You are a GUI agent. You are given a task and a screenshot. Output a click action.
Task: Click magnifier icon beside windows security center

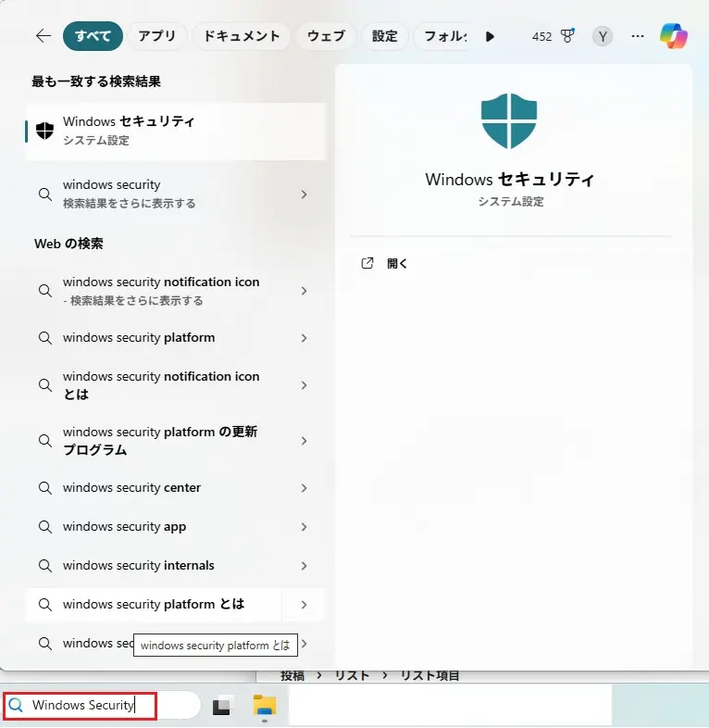[x=45, y=488]
